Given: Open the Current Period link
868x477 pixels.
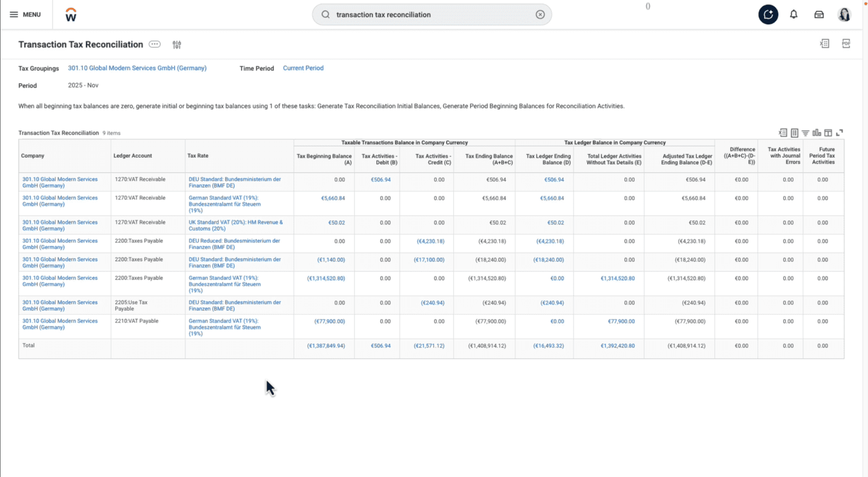Looking at the screenshot, I should pyautogui.click(x=303, y=68).
